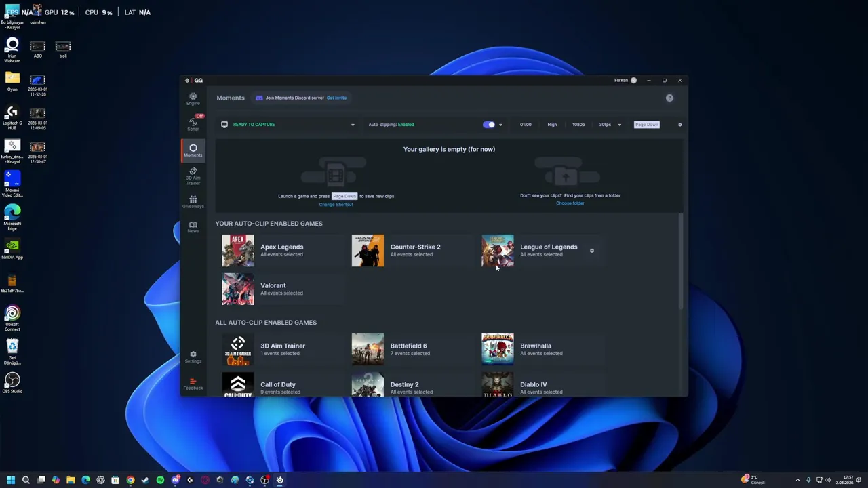This screenshot has height=488, width=868.
Task: Click the 30fps frame rate setting
Action: point(605,125)
